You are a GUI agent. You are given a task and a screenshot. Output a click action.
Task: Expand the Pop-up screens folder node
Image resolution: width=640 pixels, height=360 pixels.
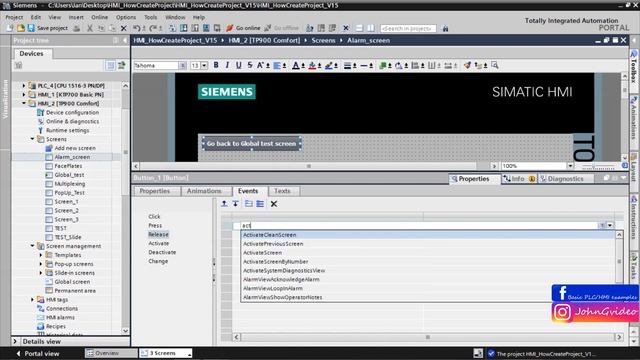point(41,264)
